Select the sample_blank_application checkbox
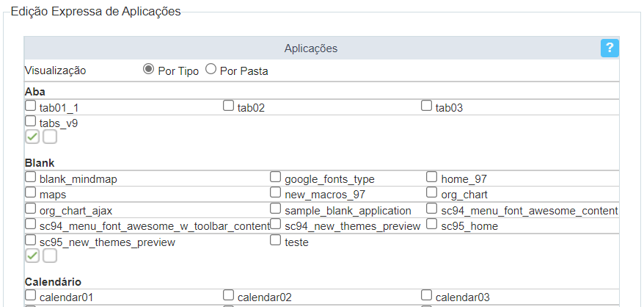The width and height of the screenshot is (644, 307). pyautogui.click(x=276, y=209)
